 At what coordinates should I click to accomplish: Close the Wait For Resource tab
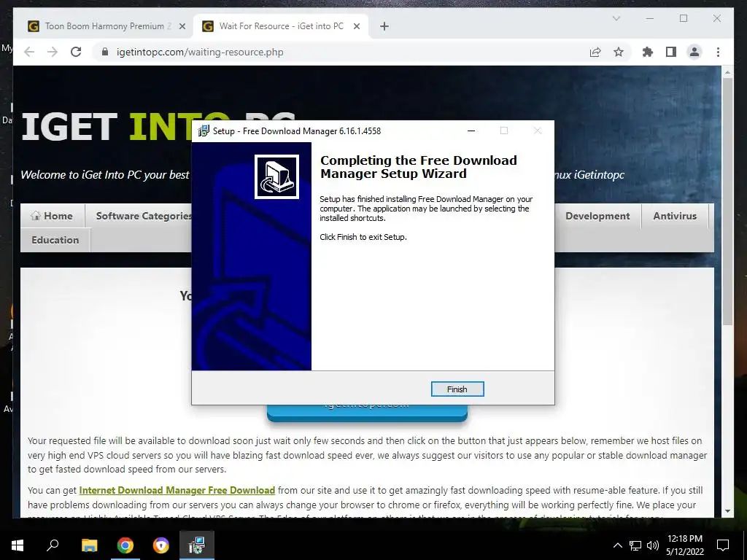pos(356,27)
